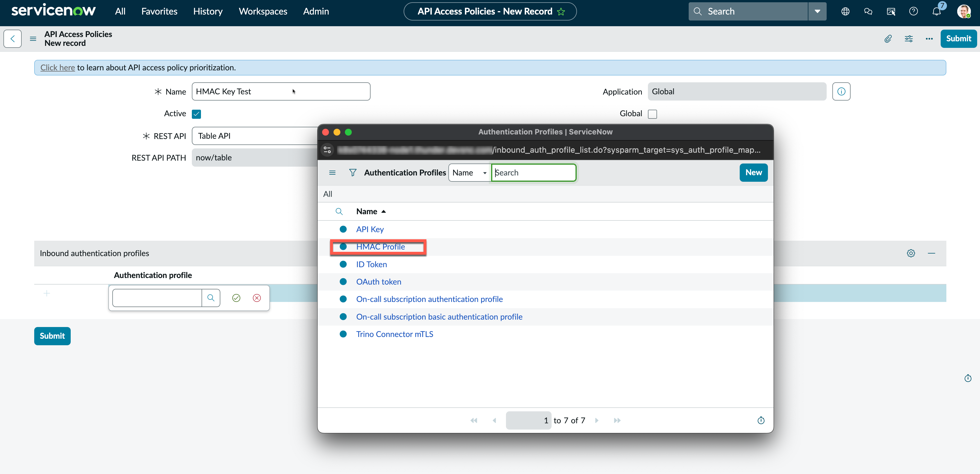Click the popup address bar URL

tap(549, 150)
